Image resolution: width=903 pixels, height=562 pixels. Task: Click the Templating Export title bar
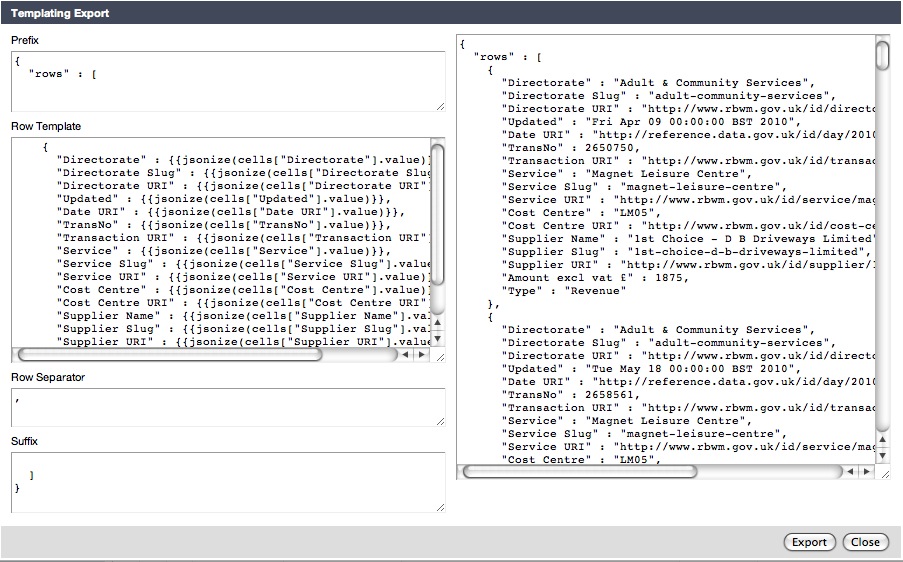[450, 14]
